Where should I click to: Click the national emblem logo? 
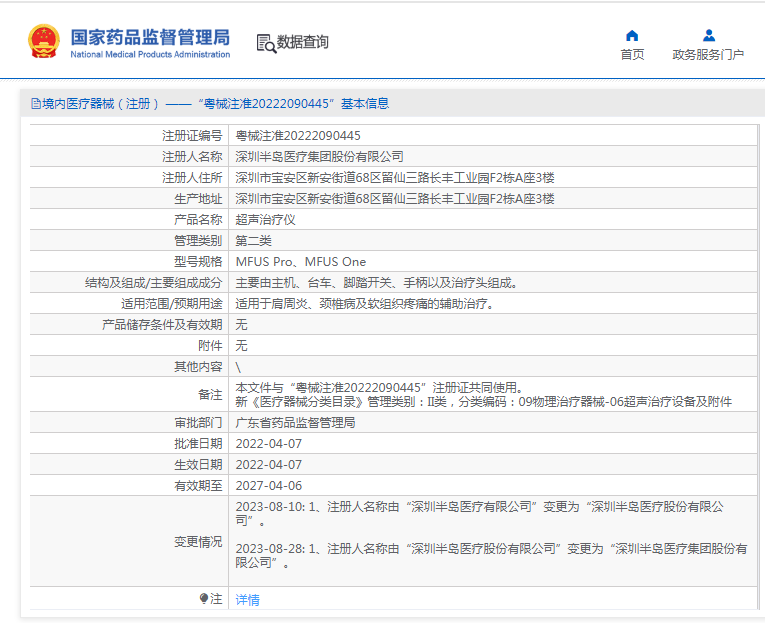44,41
